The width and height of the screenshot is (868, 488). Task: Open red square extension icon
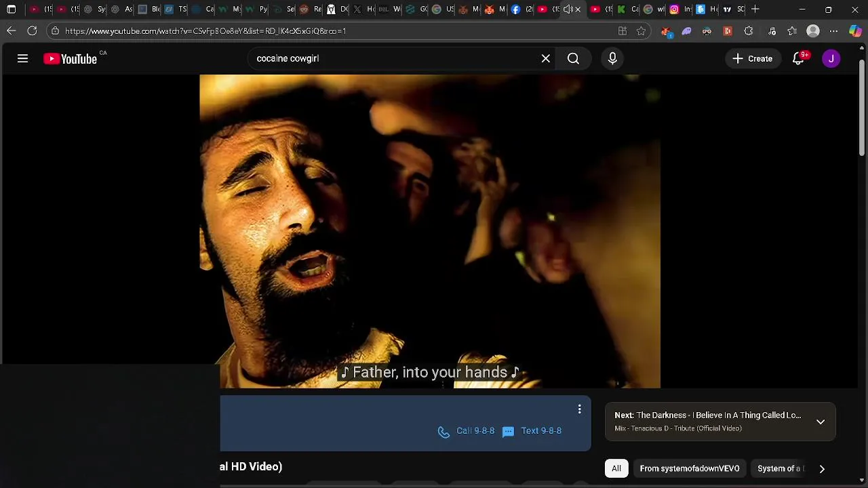[728, 30]
